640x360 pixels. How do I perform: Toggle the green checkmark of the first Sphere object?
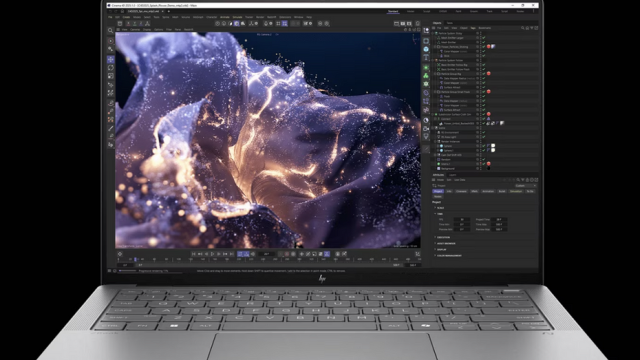484,146
